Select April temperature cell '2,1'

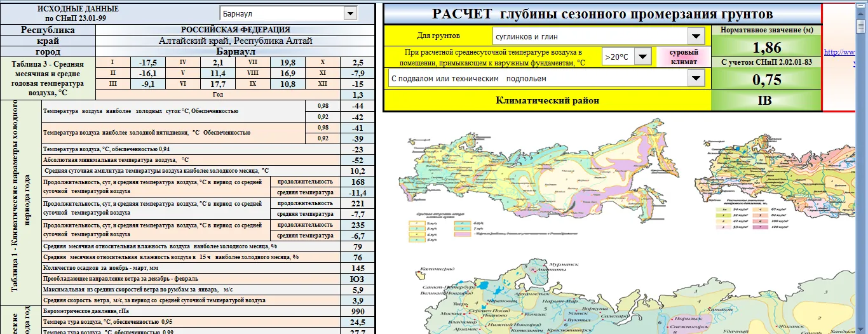218,62
